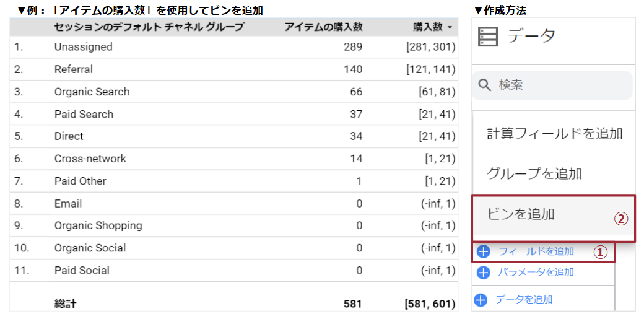Image resolution: width=644 pixels, height=319 pixels.
Task: Click セッションのデフォルト チャネル グループ column header
Action: click(x=149, y=27)
